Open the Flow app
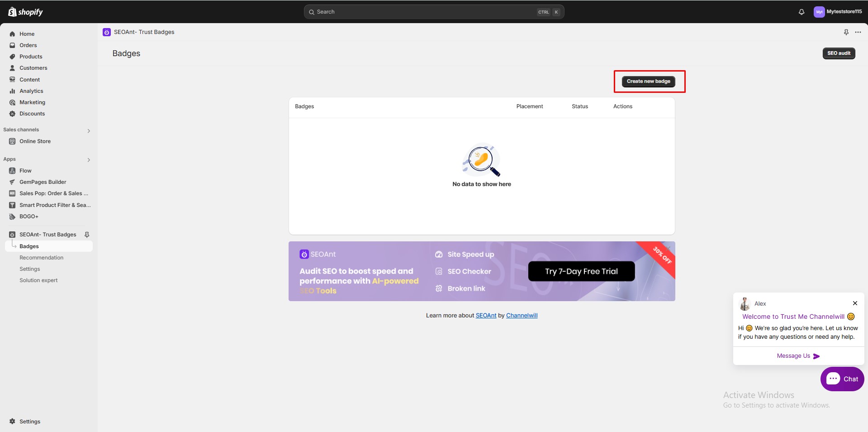The image size is (868, 432). click(x=25, y=171)
